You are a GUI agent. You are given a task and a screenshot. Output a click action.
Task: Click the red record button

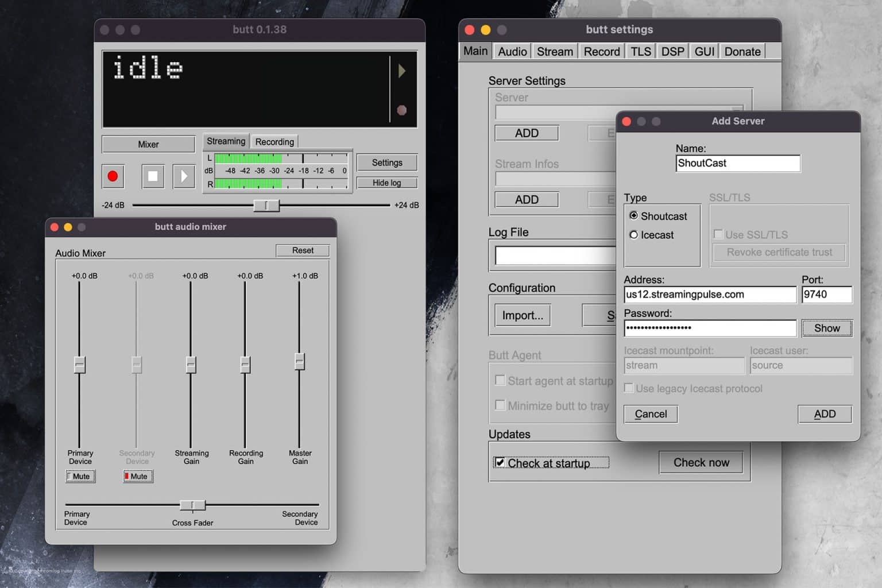click(113, 176)
